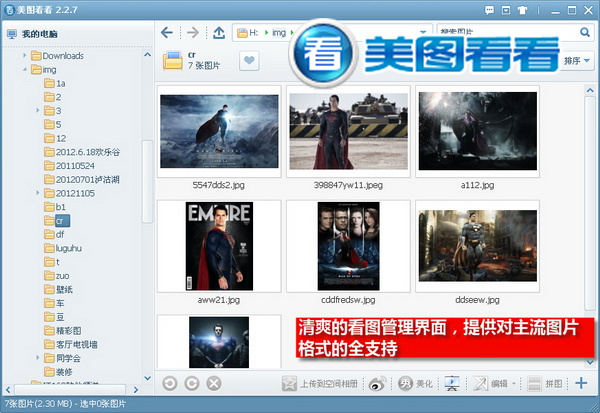Image resolution: width=600 pixels, height=413 pixels.
Task: Select folder 12 in tree
Action: tap(55, 138)
